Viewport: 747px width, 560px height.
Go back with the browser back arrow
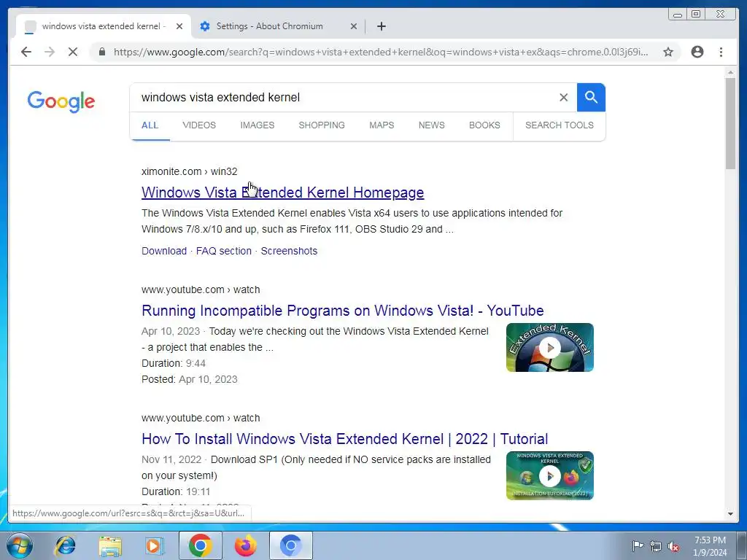pos(26,52)
